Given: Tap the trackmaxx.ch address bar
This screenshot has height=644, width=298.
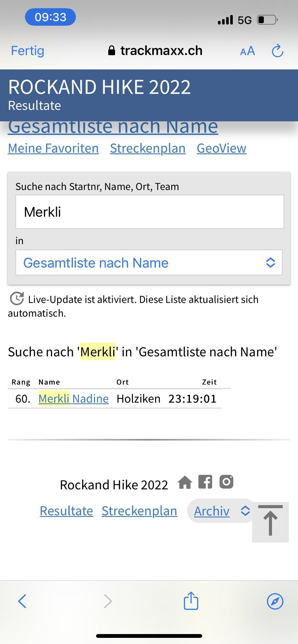Looking at the screenshot, I should [155, 51].
